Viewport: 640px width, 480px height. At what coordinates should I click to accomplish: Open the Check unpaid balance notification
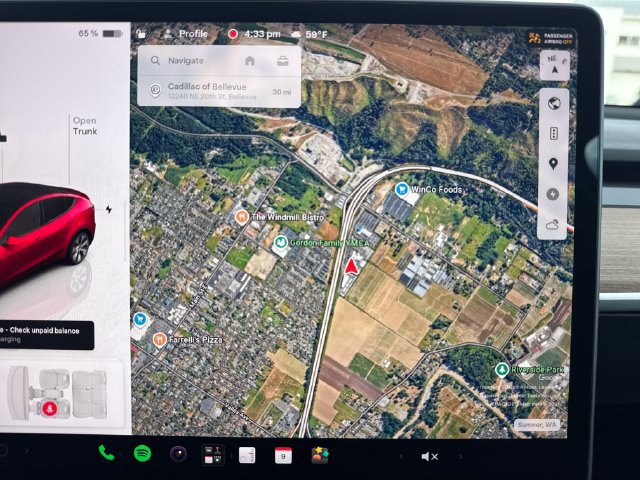coord(47,335)
